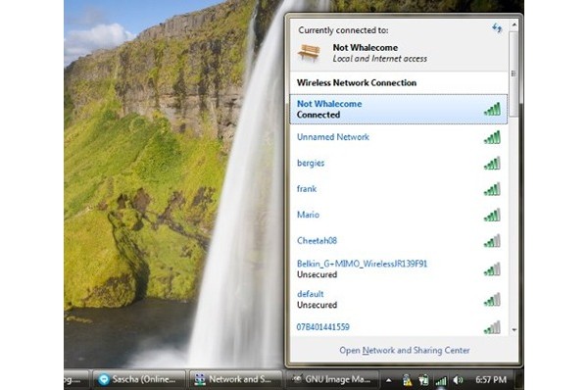Show hidden tray icons arrow
Image resolution: width=588 pixels, height=390 pixels.
point(389,380)
